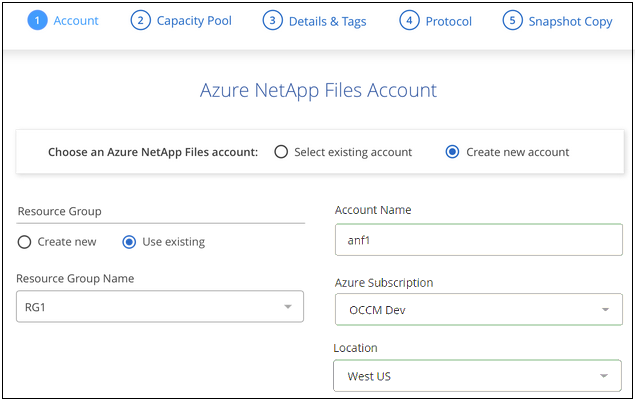Pick Create new resource group radio
Screen dimensions: 635x401
point(25,242)
